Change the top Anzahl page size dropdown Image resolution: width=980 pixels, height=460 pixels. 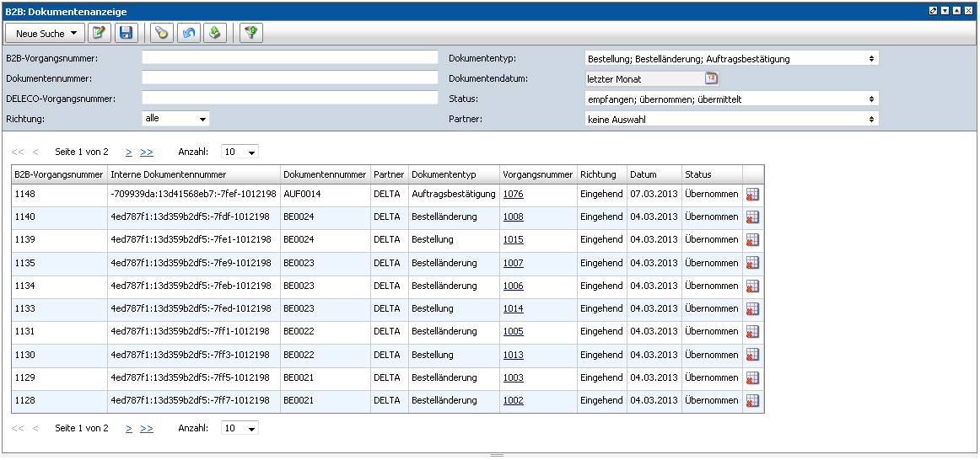pyautogui.click(x=240, y=152)
